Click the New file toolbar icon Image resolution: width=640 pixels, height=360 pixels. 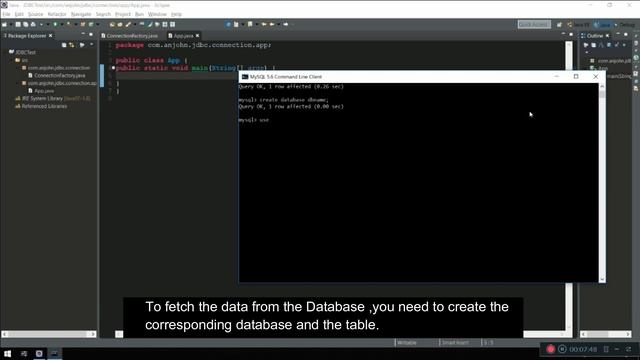tap(4, 24)
